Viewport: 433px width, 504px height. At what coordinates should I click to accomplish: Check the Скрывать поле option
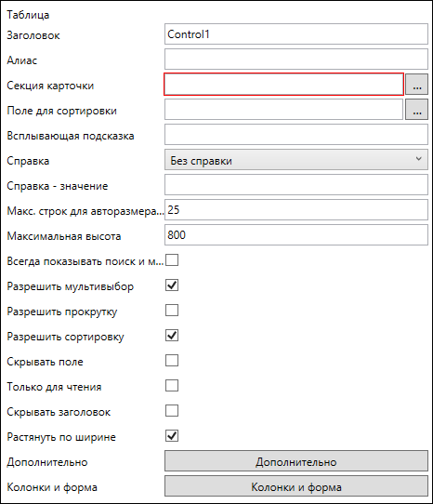[x=172, y=360]
